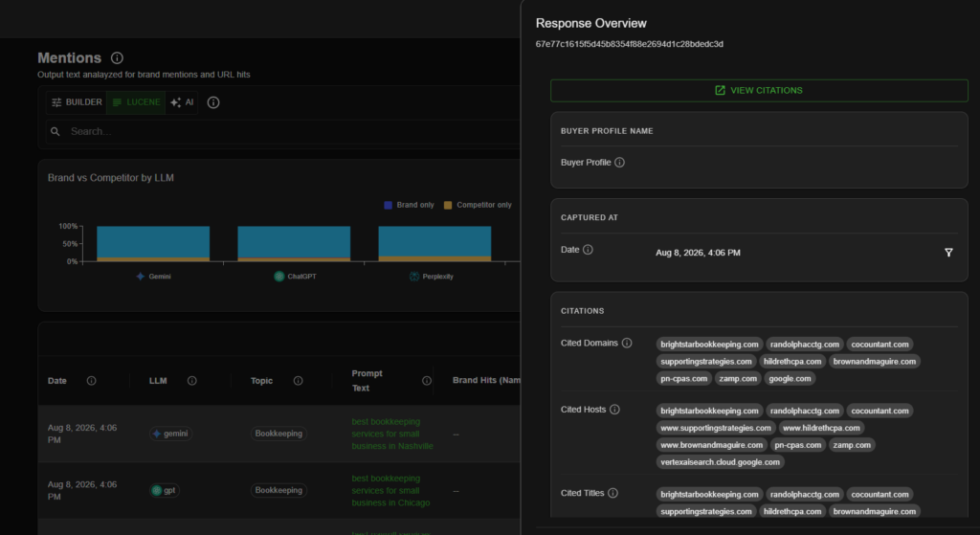Image resolution: width=980 pixels, height=535 pixels.
Task: Click the Perplexity icon on chart axis
Action: coord(413,277)
